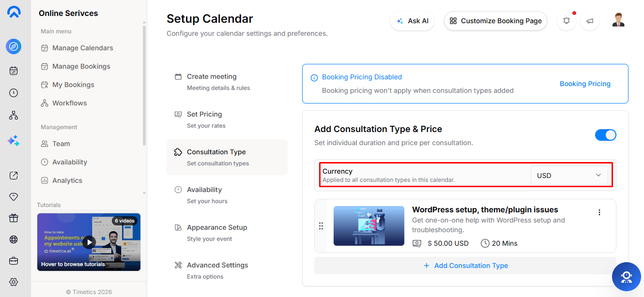Open three-dot menu for WordPress consultation

point(599,212)
